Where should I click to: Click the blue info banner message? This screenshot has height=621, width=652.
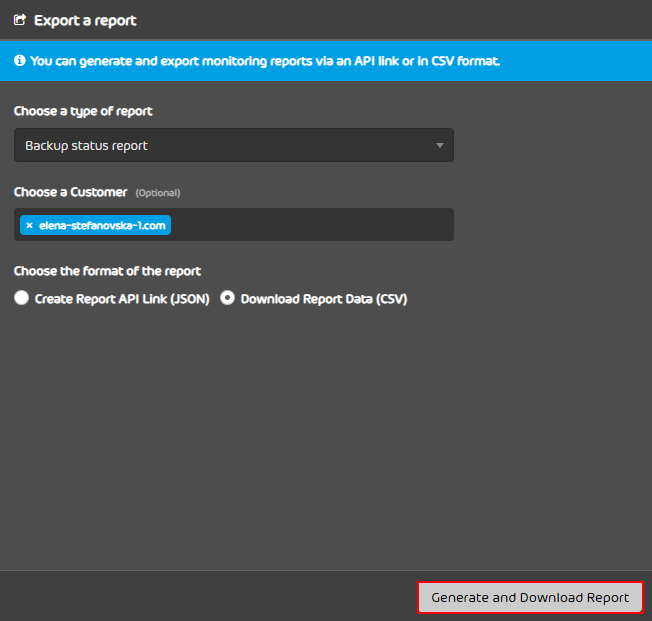coord(265,61)
